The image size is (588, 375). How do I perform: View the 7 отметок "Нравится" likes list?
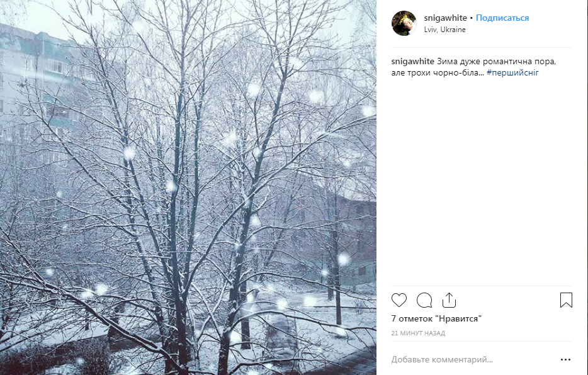(436, 319)
